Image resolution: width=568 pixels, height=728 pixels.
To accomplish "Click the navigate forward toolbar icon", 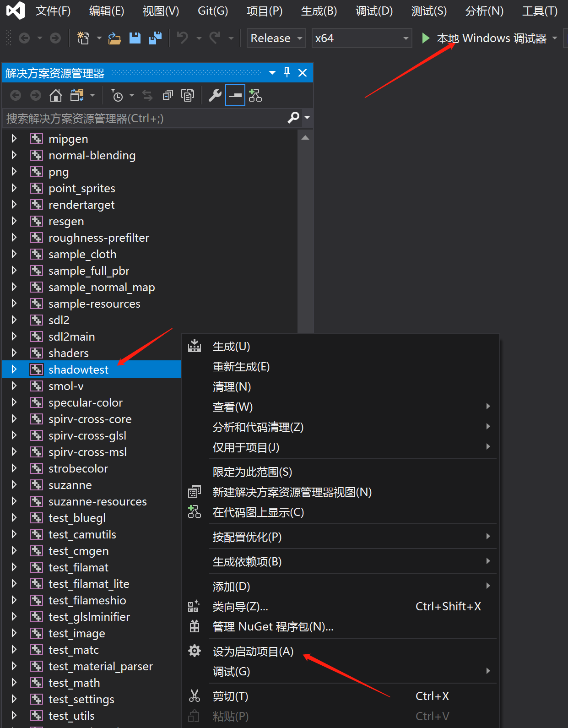I will [x=55, y=38].
